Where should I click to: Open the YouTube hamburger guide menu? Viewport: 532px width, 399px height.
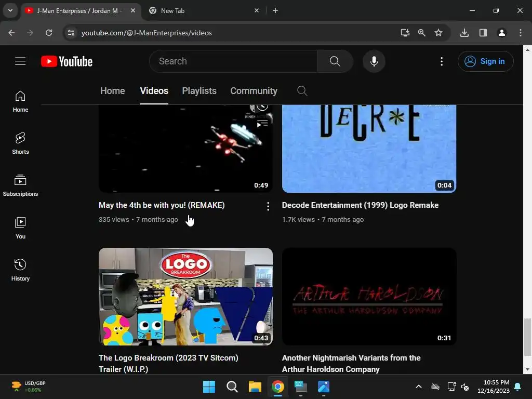click(20, 61)
